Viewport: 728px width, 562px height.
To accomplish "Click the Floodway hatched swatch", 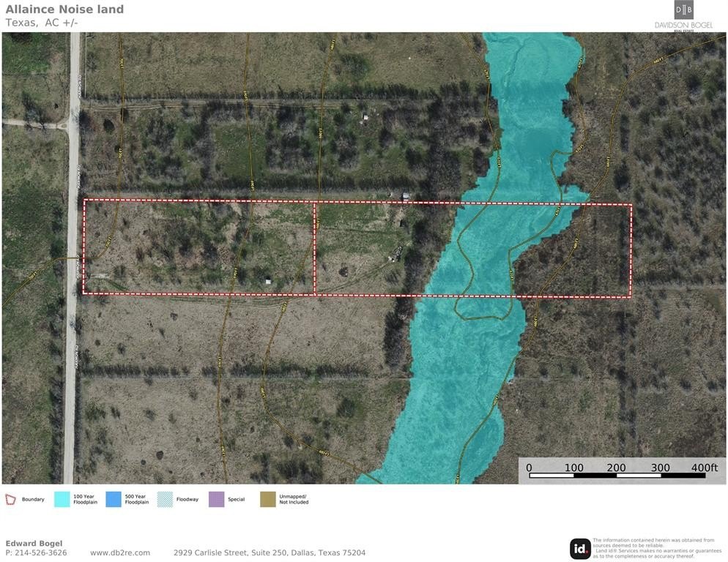I will [165, 499].
